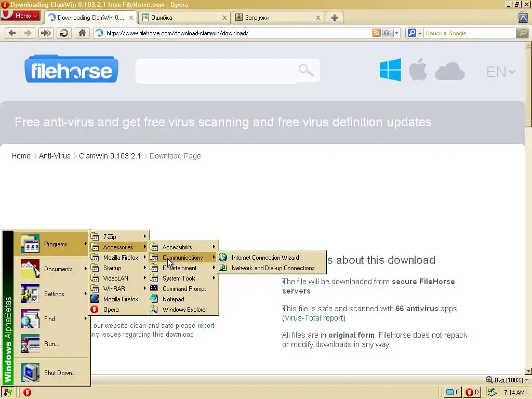Viewport: 532px width, 399px height.
Task: Select the cloud web apps icon
Action: (449, 71)
